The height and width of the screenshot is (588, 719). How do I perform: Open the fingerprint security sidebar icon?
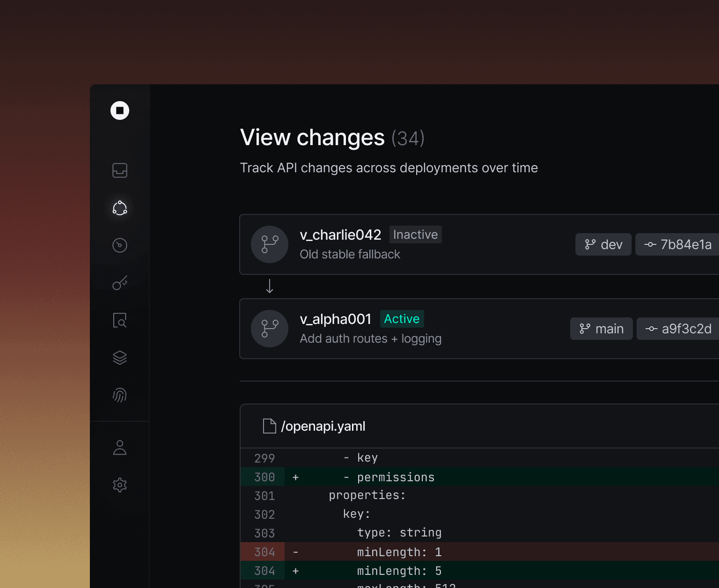[120, 395]
